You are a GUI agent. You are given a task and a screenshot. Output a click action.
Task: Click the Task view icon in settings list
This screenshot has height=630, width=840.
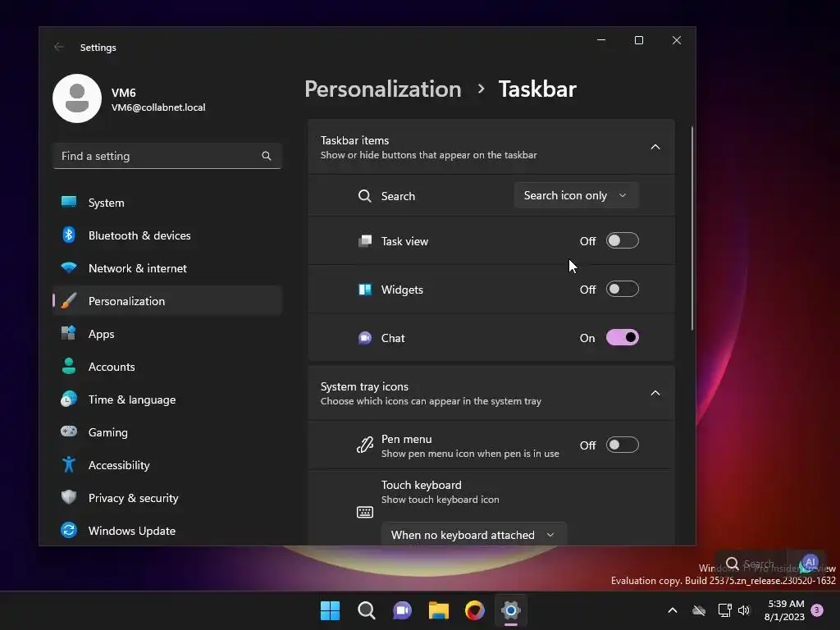(365, 241)
